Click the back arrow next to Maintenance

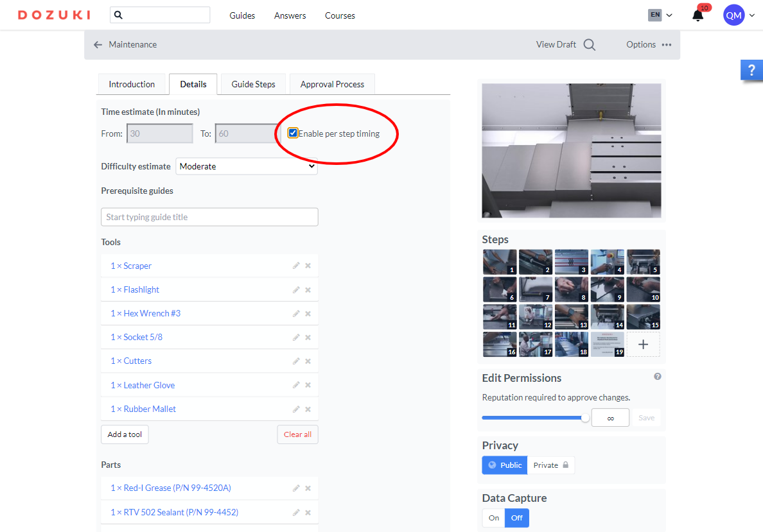click(x=98, y=45)
